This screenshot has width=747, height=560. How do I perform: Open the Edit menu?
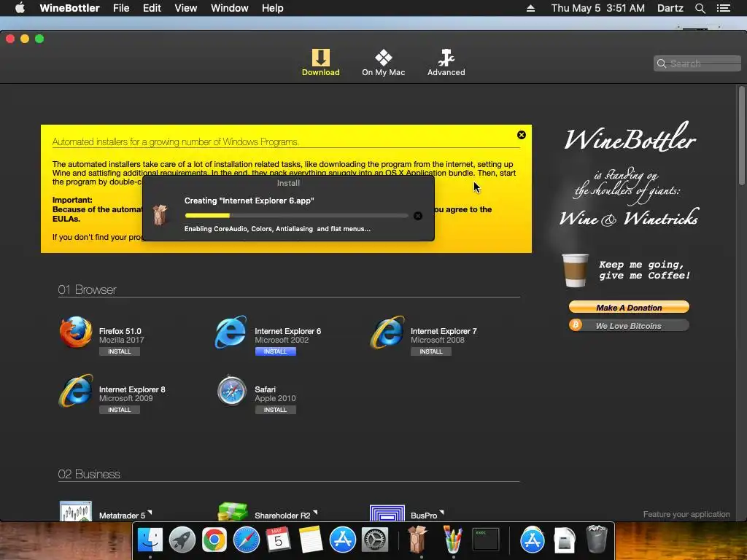click(152, 8)
